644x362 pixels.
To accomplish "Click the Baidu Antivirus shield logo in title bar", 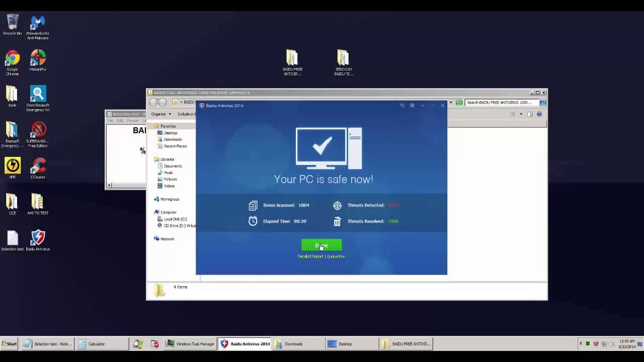I will tap(202, 106).
